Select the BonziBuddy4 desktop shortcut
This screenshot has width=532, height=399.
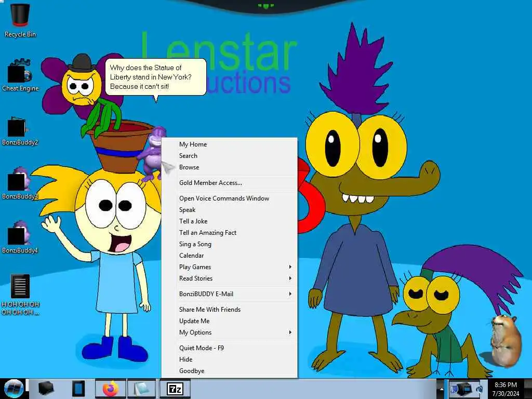(20, 237)
